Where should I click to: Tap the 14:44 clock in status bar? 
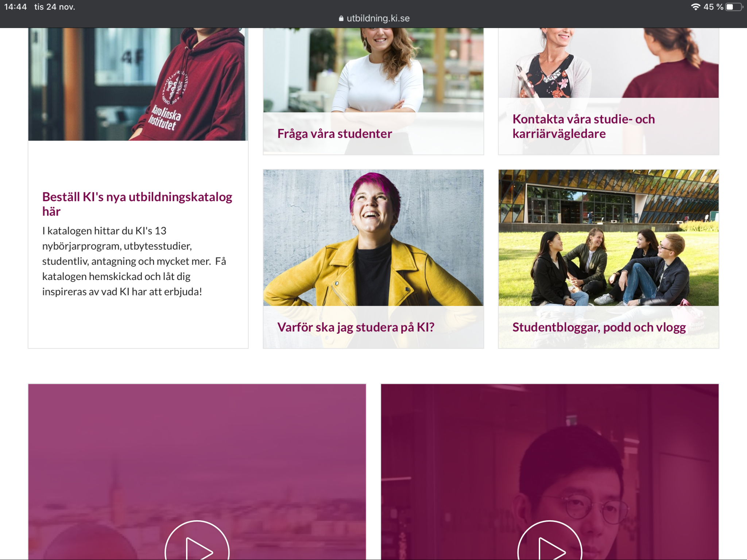tap(15, 7)
